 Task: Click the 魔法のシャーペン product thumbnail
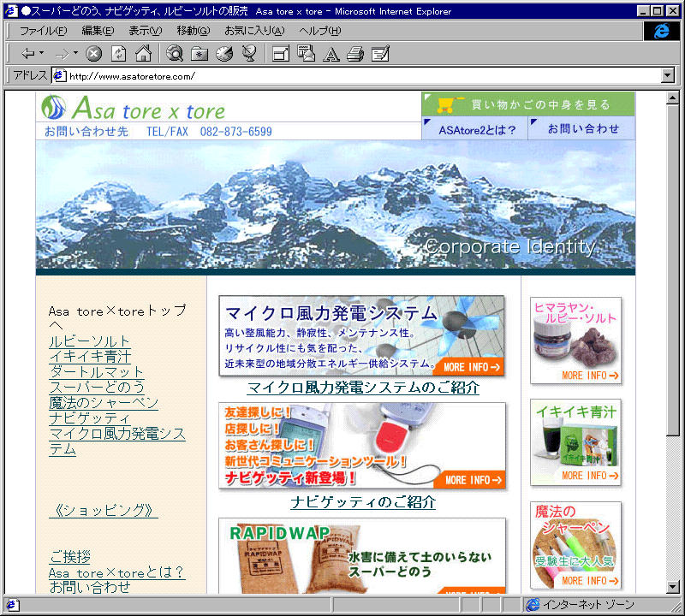tap(575, 546)
